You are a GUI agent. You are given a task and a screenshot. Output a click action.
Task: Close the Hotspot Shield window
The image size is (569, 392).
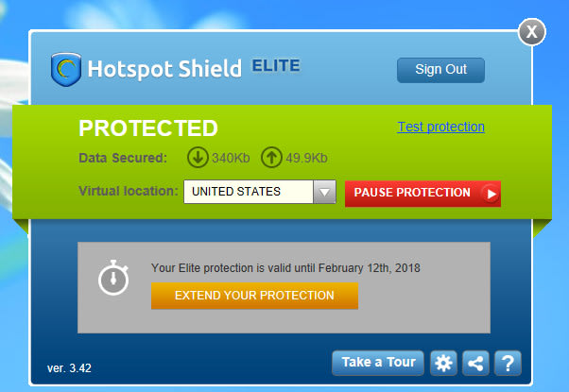pos(532,32)
